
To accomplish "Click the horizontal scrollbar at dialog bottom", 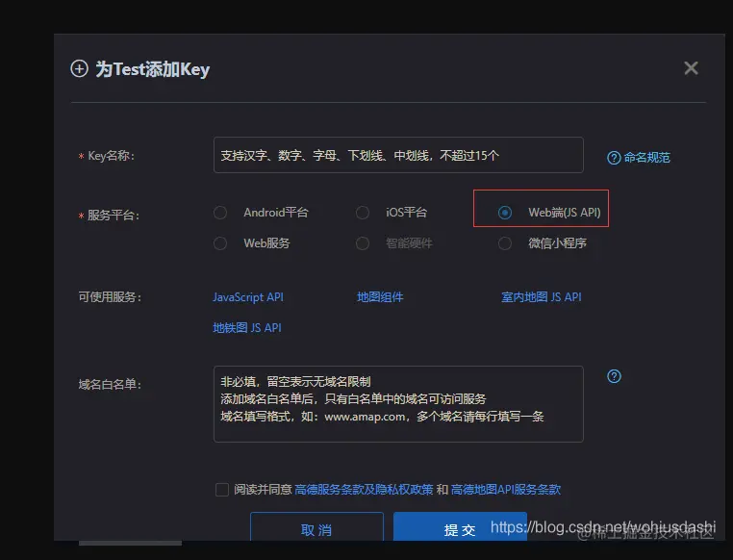I will pyautogui.click(x=130, y=544).
